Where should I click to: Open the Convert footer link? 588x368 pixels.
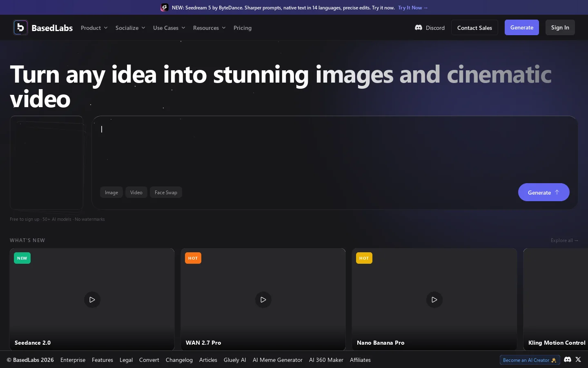point(149,360)
